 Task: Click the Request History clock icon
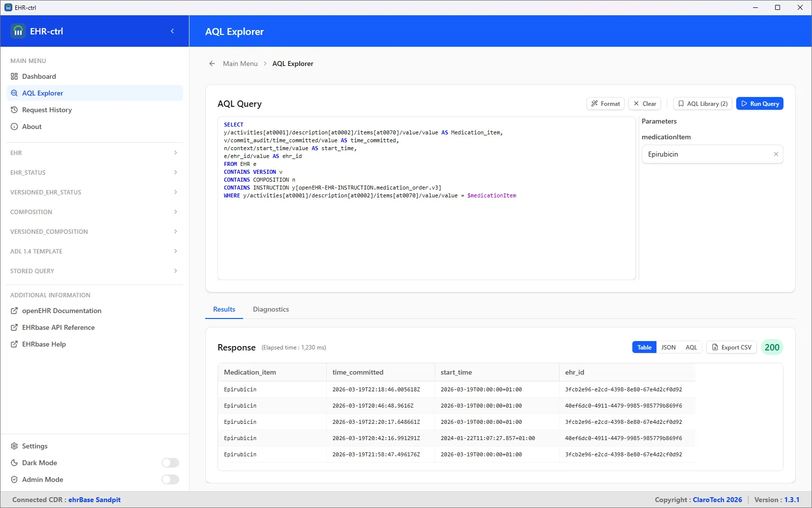tap(14, 110)
